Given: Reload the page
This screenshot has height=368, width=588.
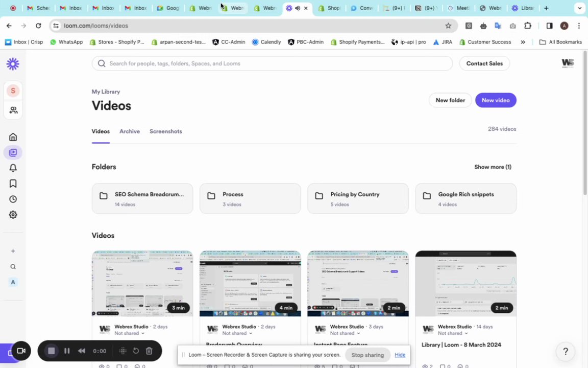Looking at the screenshot, I should pos(38,26).
